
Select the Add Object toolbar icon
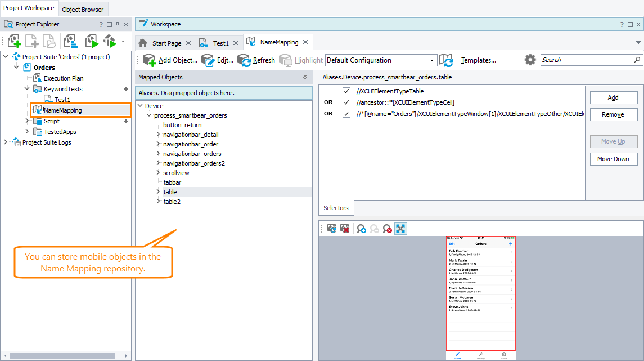pos(149,60)
